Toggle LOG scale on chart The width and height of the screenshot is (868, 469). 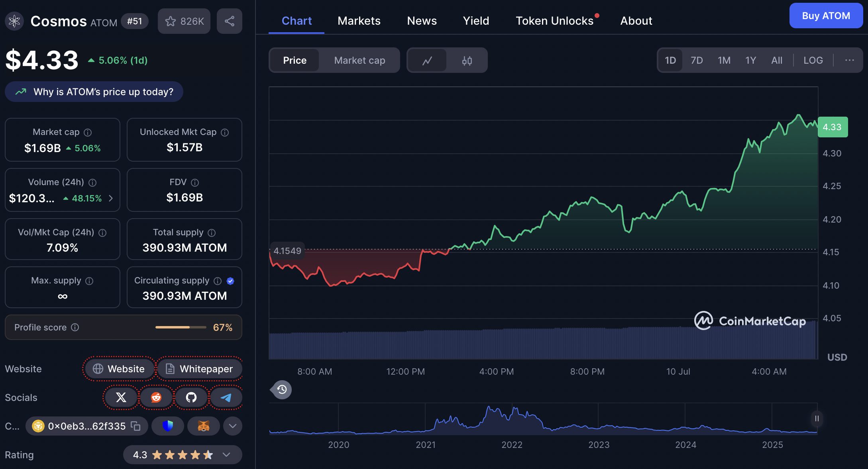click(x=813, y=61)
